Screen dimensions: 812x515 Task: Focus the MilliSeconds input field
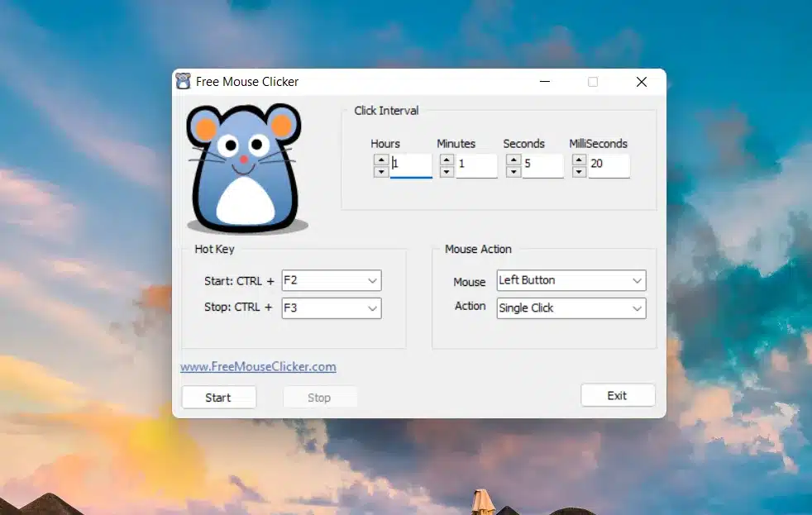(609, 165)
